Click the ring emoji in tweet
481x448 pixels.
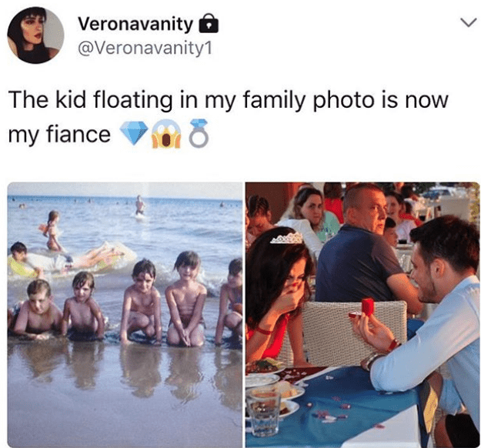pyautogui.click(x=197, y=135)
